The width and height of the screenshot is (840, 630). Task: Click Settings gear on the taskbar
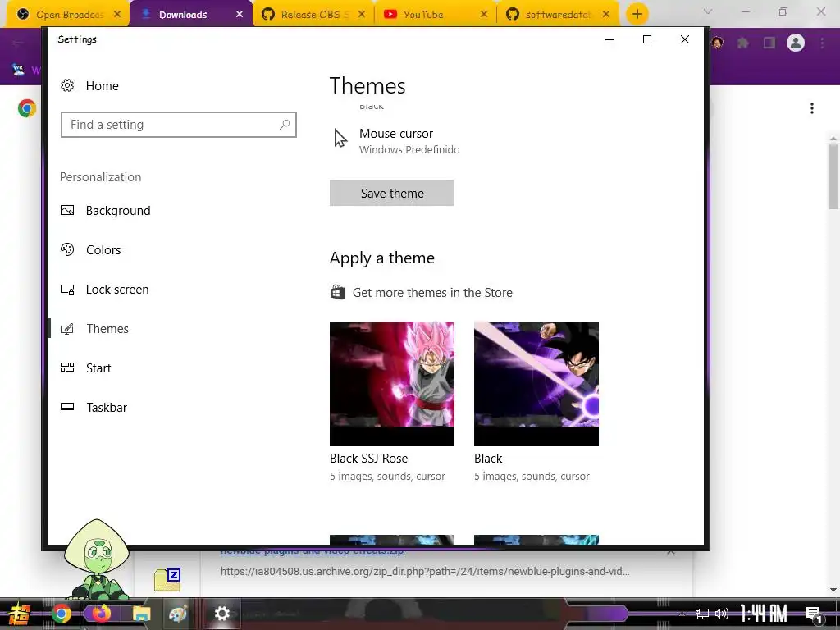tap(221, 614)
